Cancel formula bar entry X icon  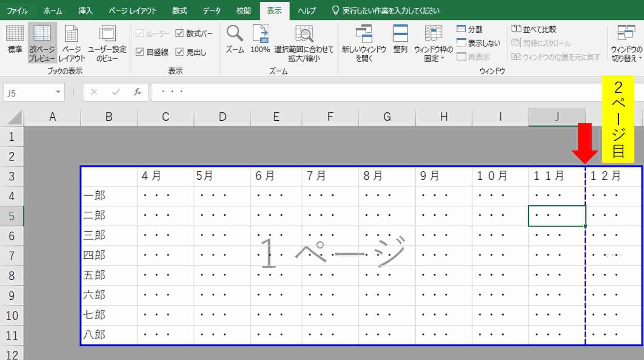point(94,92)
